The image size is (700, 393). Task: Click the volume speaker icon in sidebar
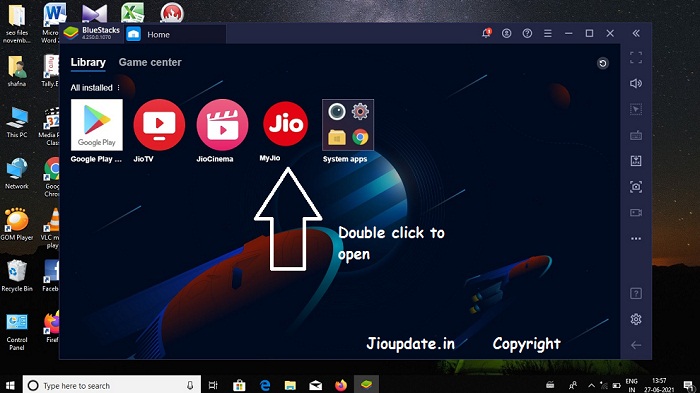click(x=636, y=84)
